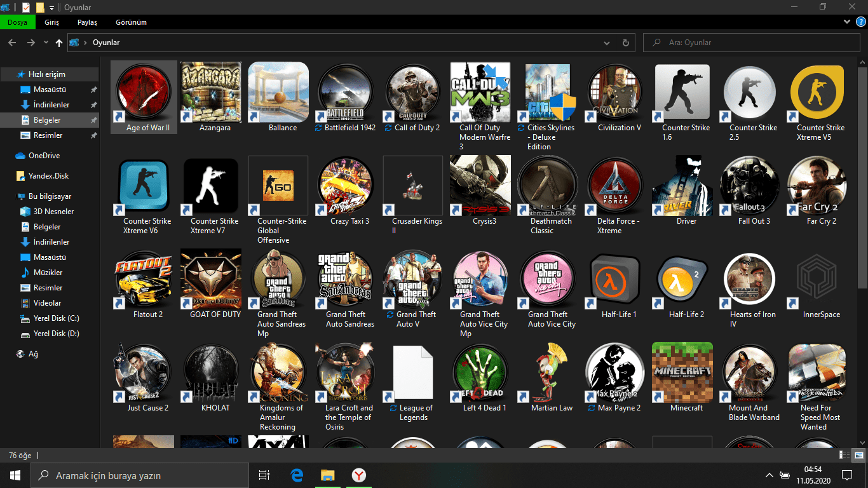Select Call Of Duty Modern Warfare 3 icon
Image resolution: width=868 pixels, height=488 pixels.
click(480, 92)
